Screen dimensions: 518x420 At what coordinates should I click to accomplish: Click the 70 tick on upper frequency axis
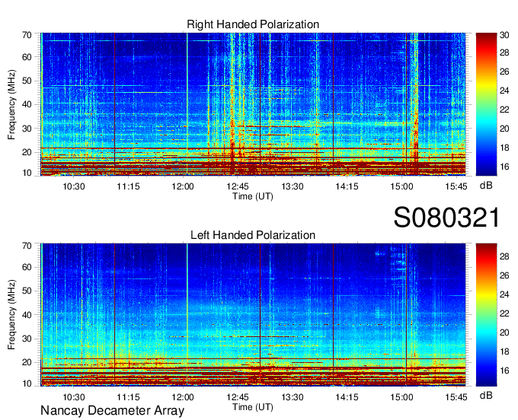click(x=27, y=35)
